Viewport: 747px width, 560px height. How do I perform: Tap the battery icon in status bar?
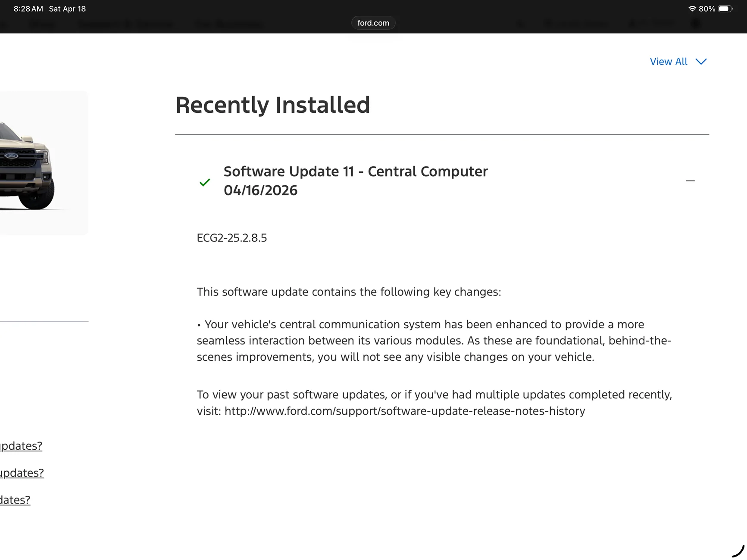(725, 9)
